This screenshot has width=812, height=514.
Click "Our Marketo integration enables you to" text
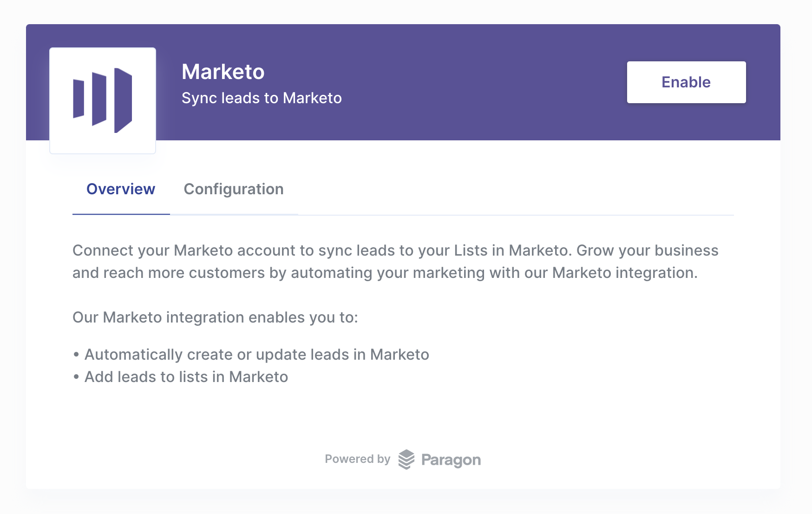(x=215, y=317)
